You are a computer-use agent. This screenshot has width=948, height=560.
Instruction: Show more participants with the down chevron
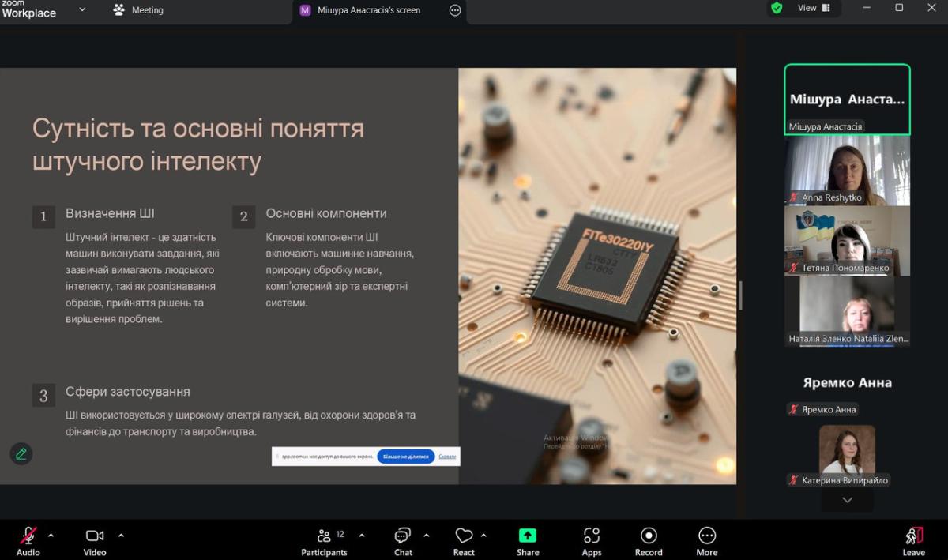click(848, 500)
